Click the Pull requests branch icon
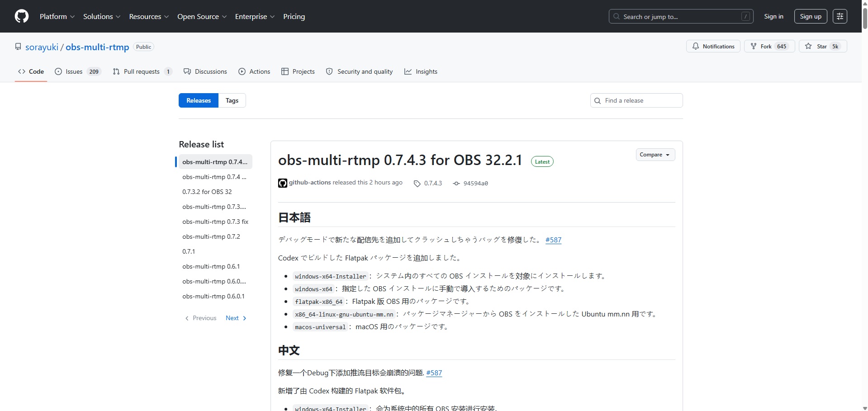The height and width of the screenshot is (411, 868). [x=116, y=71]
